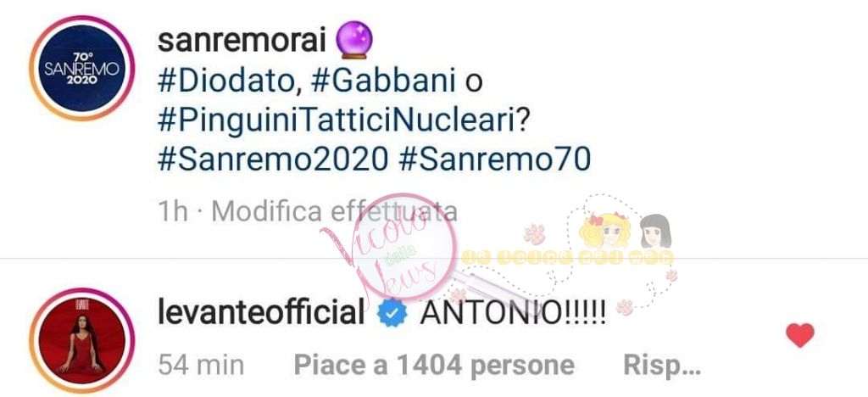
Task: Click the 1h post timestamp
Action: pyautogui.click(x=173, y=211)
